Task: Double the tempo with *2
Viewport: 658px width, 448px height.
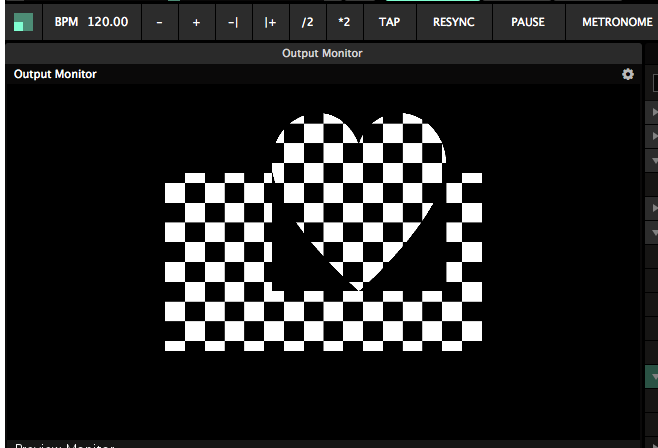Action: pos(344,21)
